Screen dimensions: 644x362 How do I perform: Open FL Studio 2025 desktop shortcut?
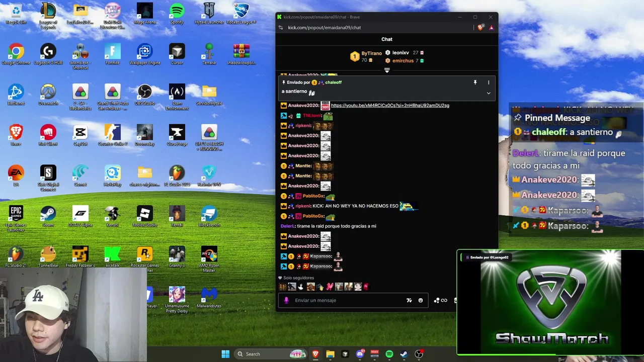coord(177,176)
